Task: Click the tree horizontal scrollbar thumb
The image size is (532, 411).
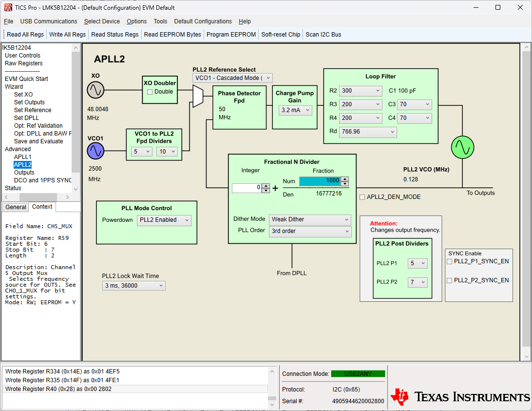Action: (38, 197)
